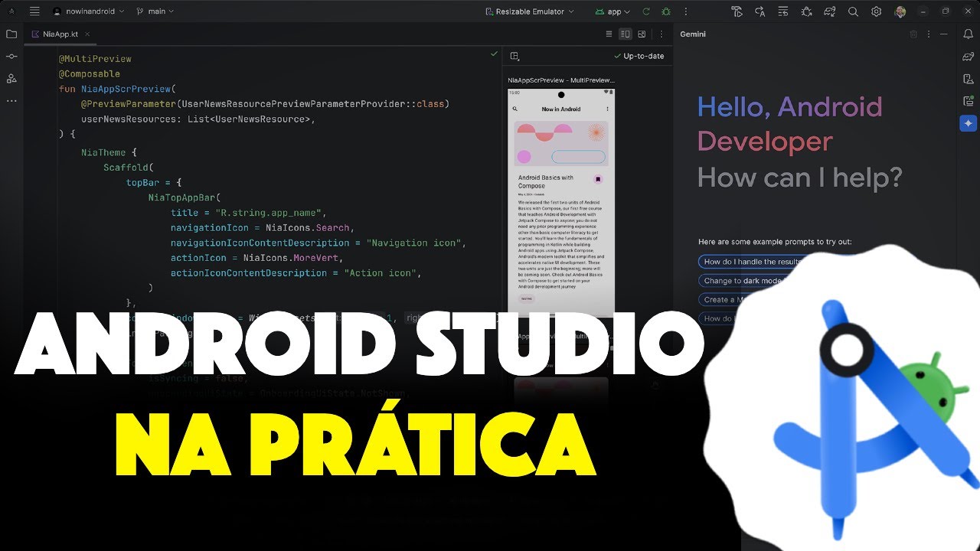Click the "Navigation icon" string literal

(x=415, y=243)
